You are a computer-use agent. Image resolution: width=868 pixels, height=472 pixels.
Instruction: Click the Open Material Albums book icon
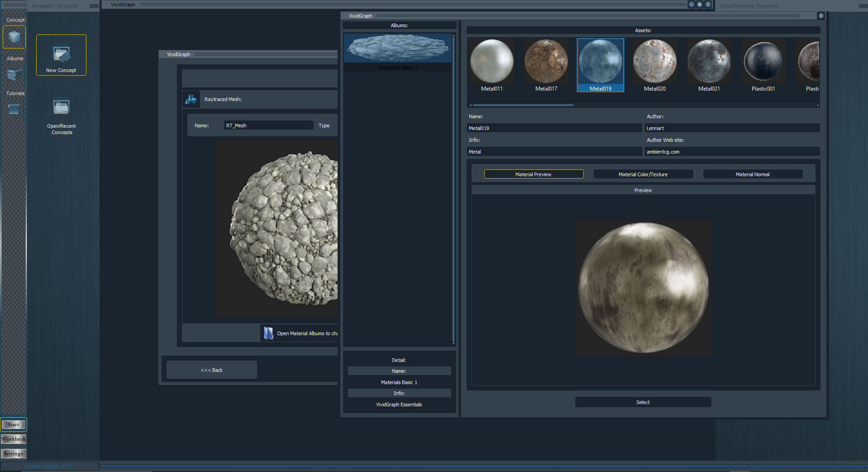pos(268,333)
